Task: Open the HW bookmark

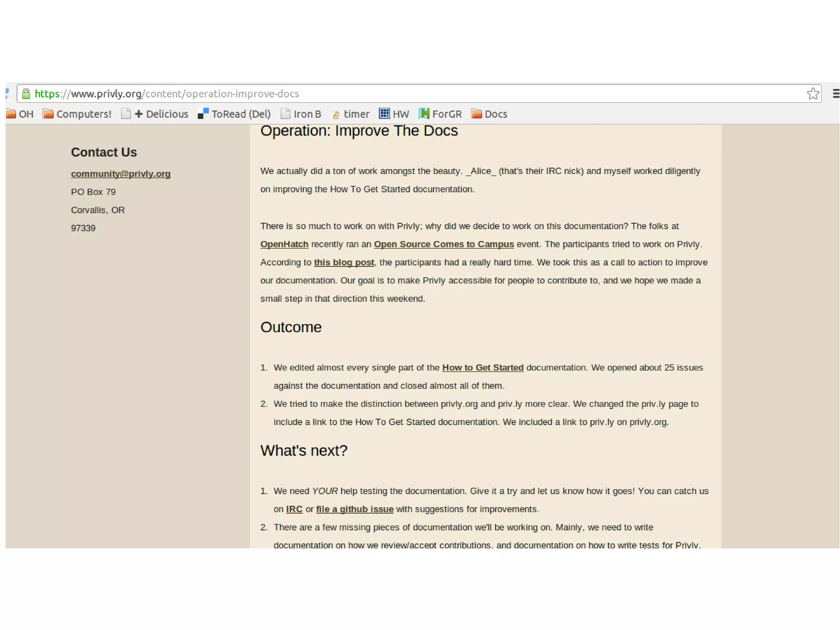Action: pyautogui.click(x=394, y=114)
